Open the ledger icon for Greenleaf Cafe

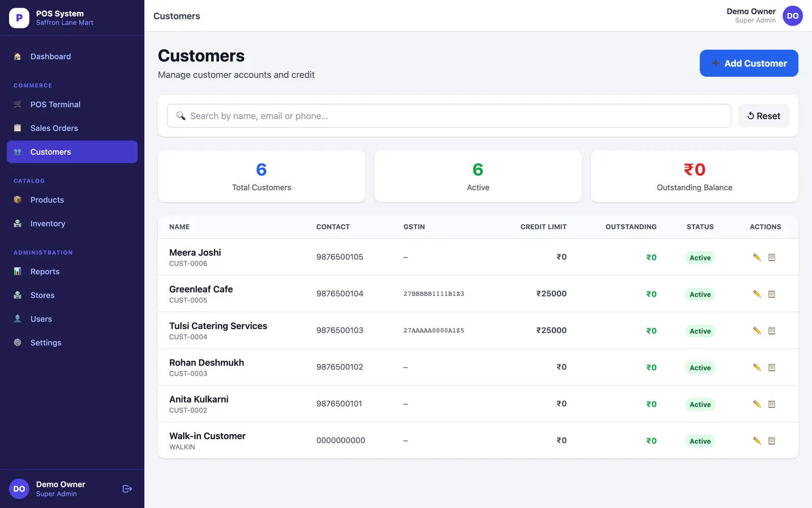(x=772, y=294)
